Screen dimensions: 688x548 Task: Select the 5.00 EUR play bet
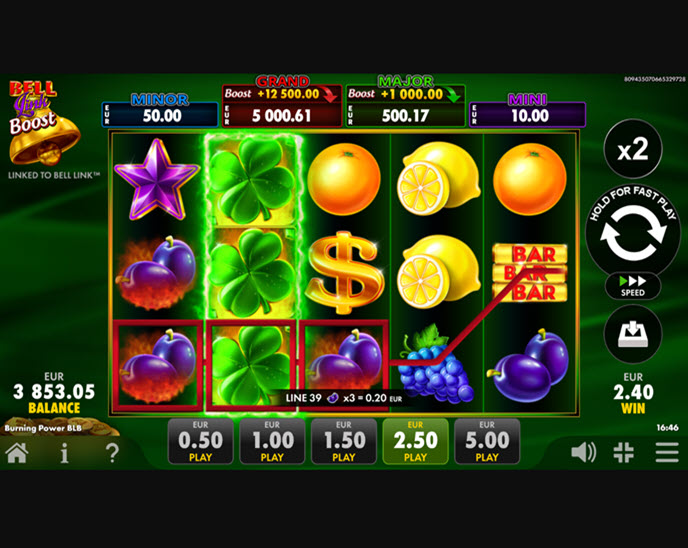point(487,441)
